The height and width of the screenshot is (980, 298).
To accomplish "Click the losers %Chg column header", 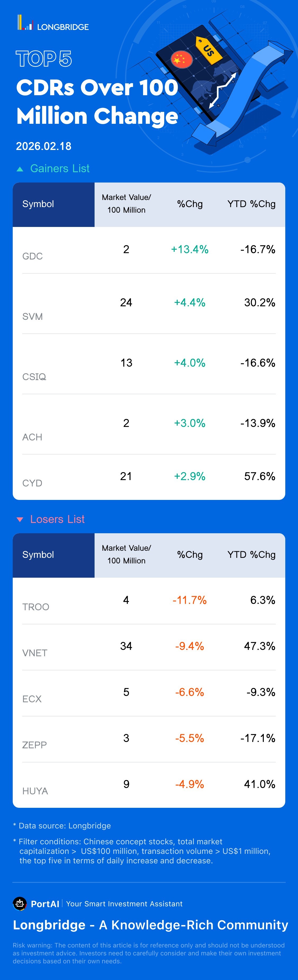I will (x=190, y=555).
